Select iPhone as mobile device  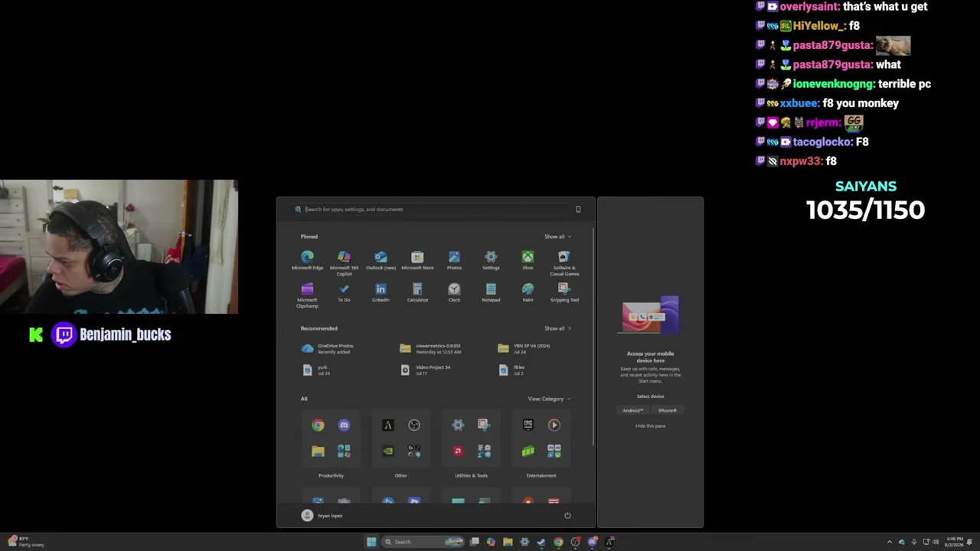click(668, 410)
